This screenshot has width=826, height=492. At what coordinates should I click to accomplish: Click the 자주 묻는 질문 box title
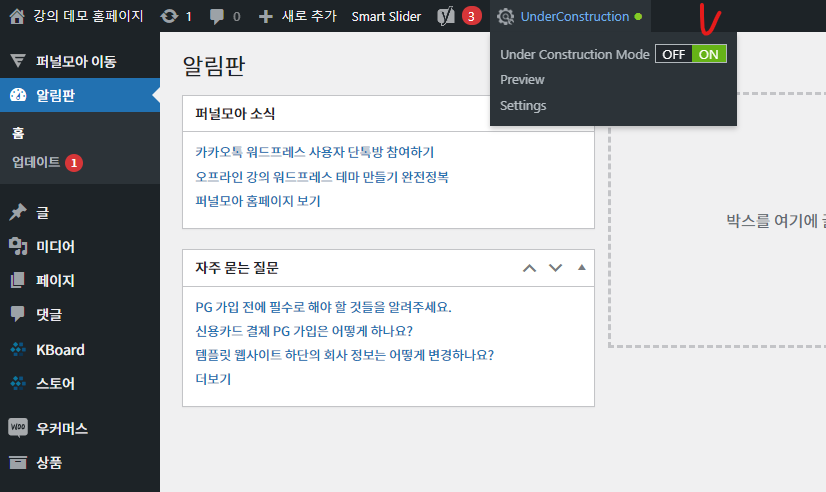[237, 268]
